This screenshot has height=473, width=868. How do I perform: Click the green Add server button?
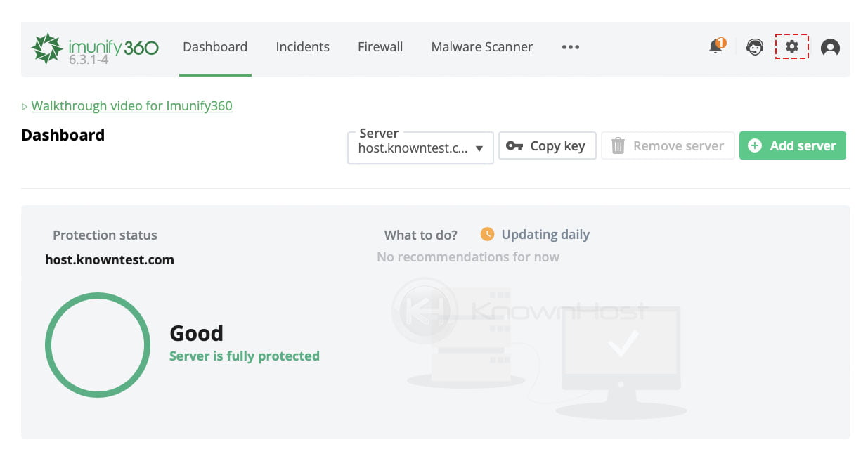[793, 145]
